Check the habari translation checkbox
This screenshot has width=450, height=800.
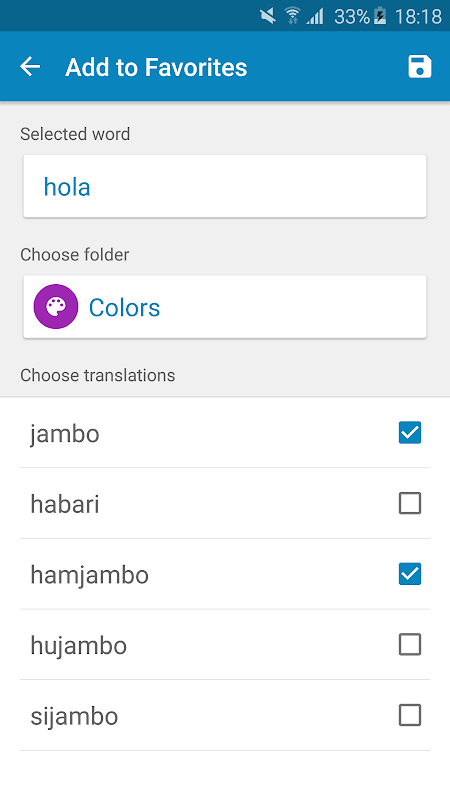coord(410,504)
